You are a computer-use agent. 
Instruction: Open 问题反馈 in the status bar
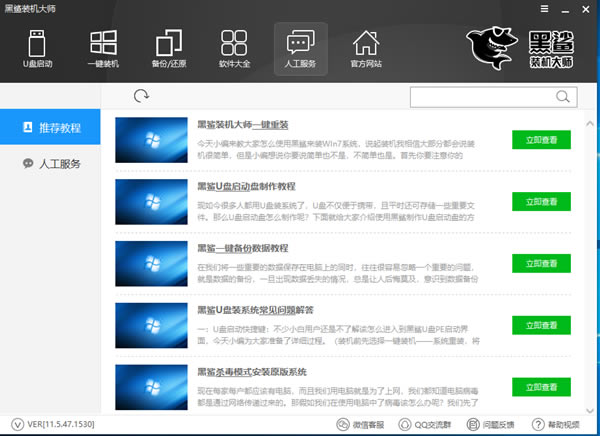tap(491, 425)
